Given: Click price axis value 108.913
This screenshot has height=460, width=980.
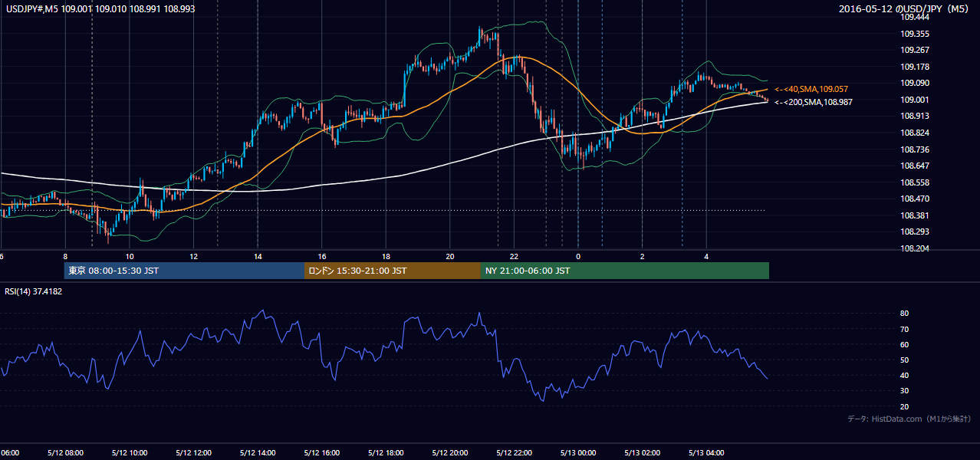Looking at the screenshot, I should coord(915,116).
